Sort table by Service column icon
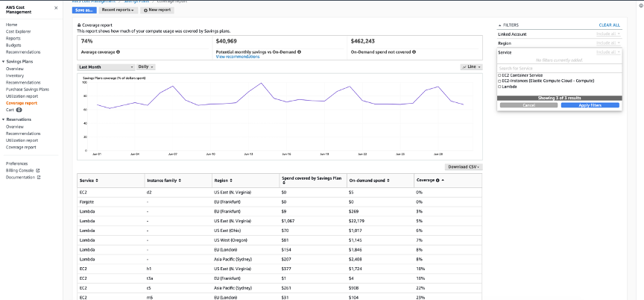This screenshot has height=300, width=644. click(x=97, y=181)
